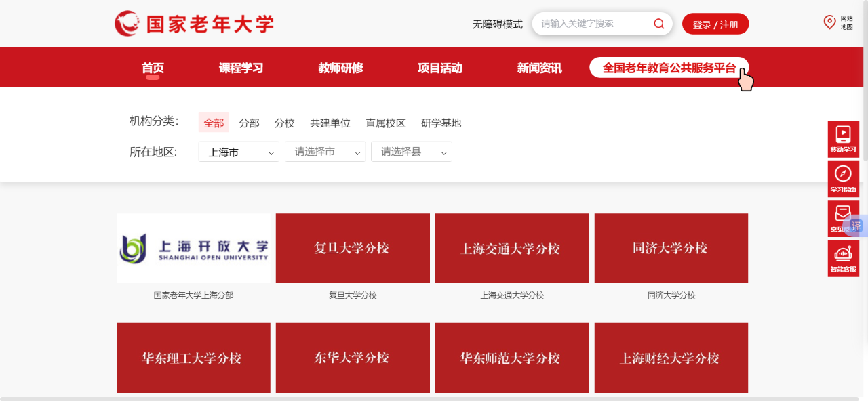Click the blue 译 translate floating button

(x=856, y=226)
